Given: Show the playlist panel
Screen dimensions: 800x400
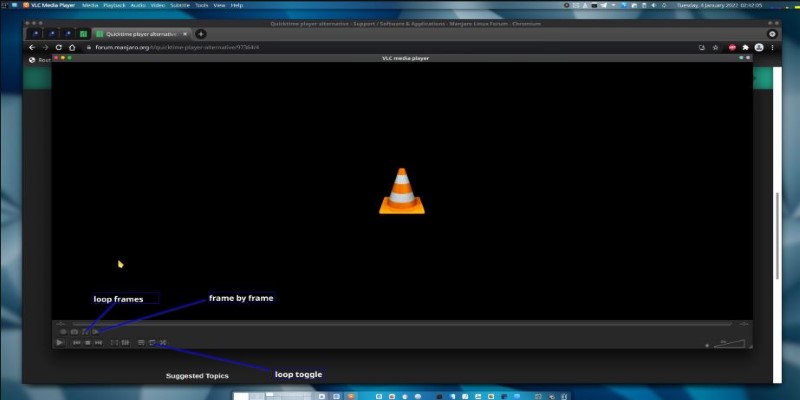Looking at the screenshot, I should pyautogui.click(x=141, y=343).
